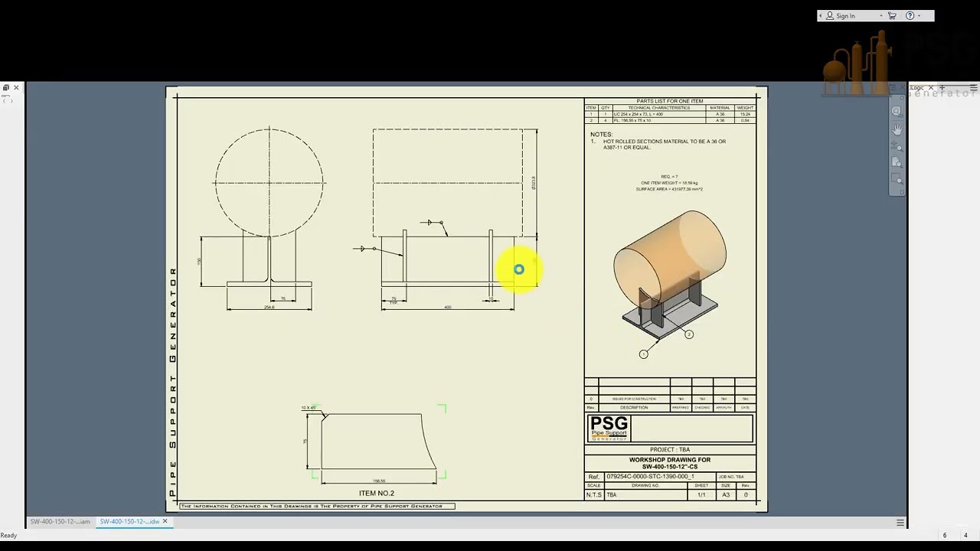Viewport: 980px width, 551px height.
Task: Click balloon number 1 on isometric view
Action: (643, 354)
